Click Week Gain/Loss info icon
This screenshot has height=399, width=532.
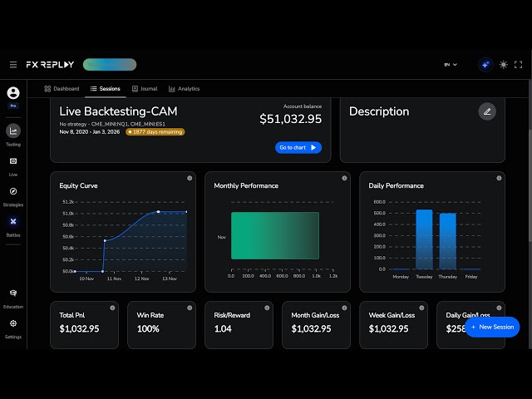(421, 308)
